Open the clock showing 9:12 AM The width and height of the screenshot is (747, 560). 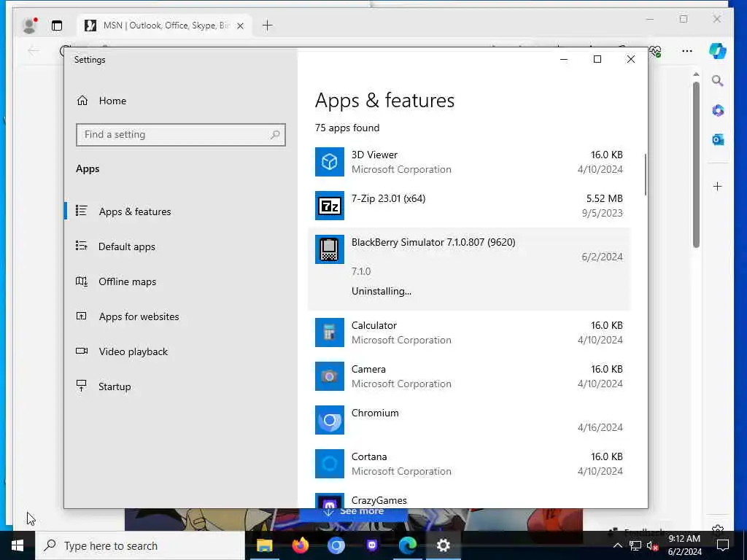[684, 545]
